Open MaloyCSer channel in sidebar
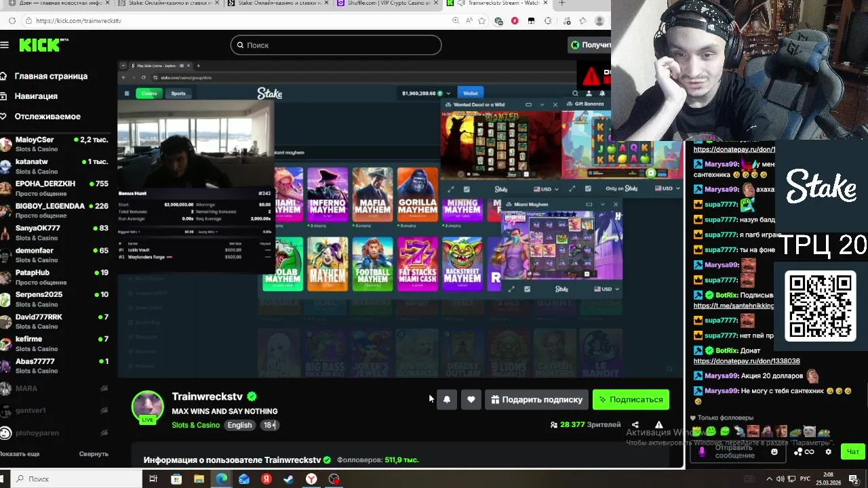The image size is (868, 488). [54, 144]
